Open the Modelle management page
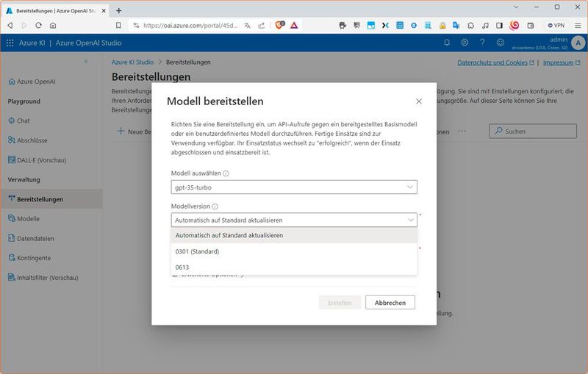The height and width of the screenshot is (374, 588). tap(28, 218)
